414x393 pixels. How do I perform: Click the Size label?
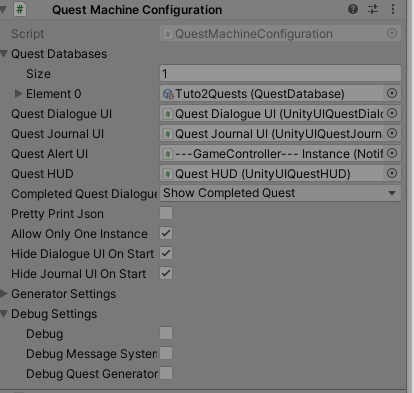pos(38,74)
